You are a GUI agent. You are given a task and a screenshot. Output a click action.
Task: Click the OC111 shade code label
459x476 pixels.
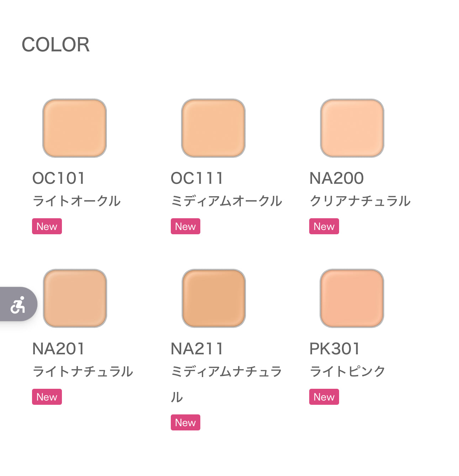[x=197, y=178]
